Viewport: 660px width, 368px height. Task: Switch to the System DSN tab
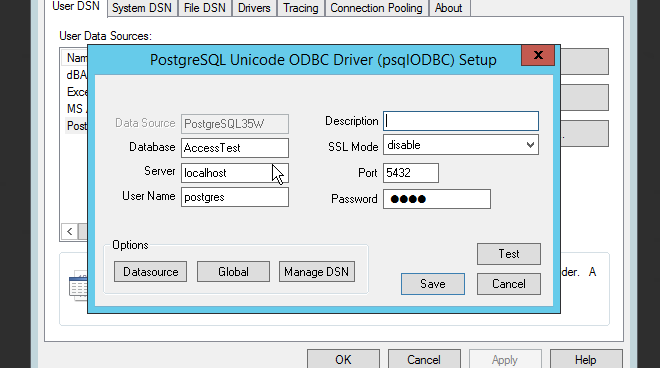(x=142, y=8)
